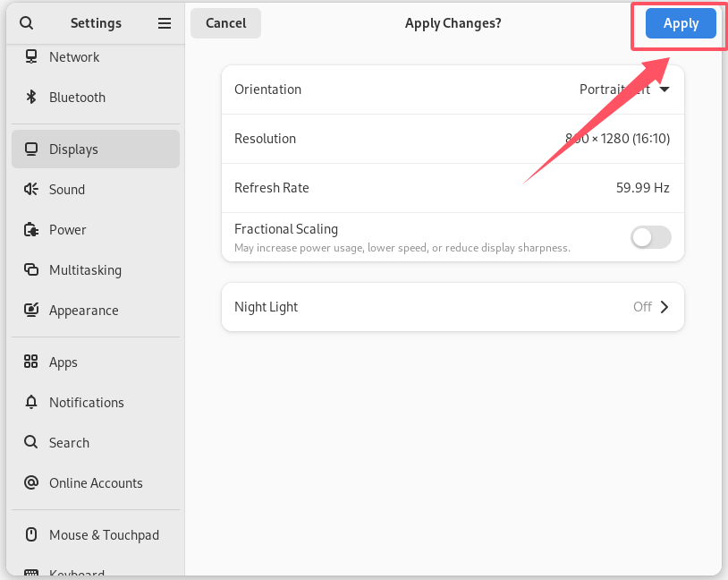Select Multitasking in the sidebar

[96, 269]
